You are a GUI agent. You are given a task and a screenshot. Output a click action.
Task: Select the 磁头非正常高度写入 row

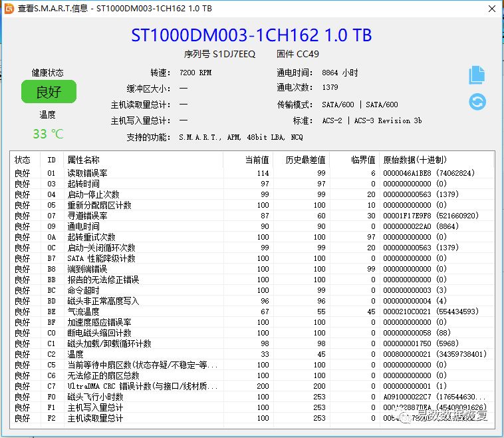252,301
